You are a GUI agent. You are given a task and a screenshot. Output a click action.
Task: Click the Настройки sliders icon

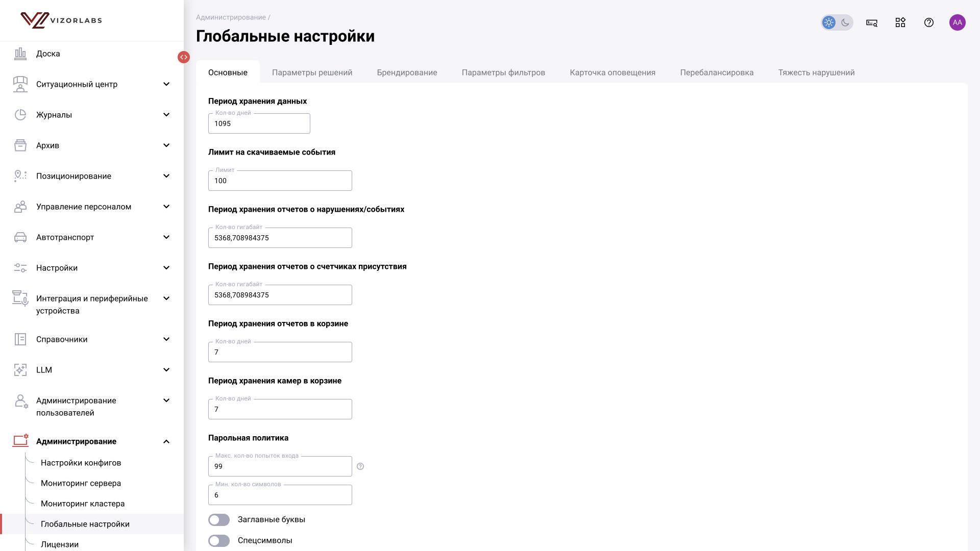click(x=20, y=268)
